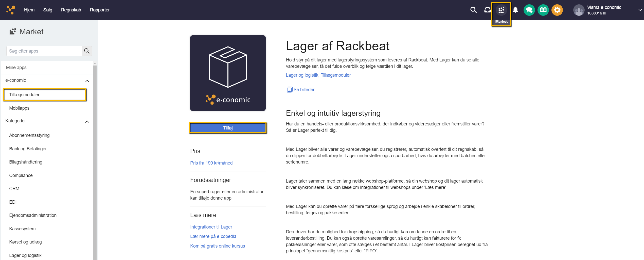Open the Tillægsmoduler link under description
This screenshot has width=644, height=260.
(336, 75)
